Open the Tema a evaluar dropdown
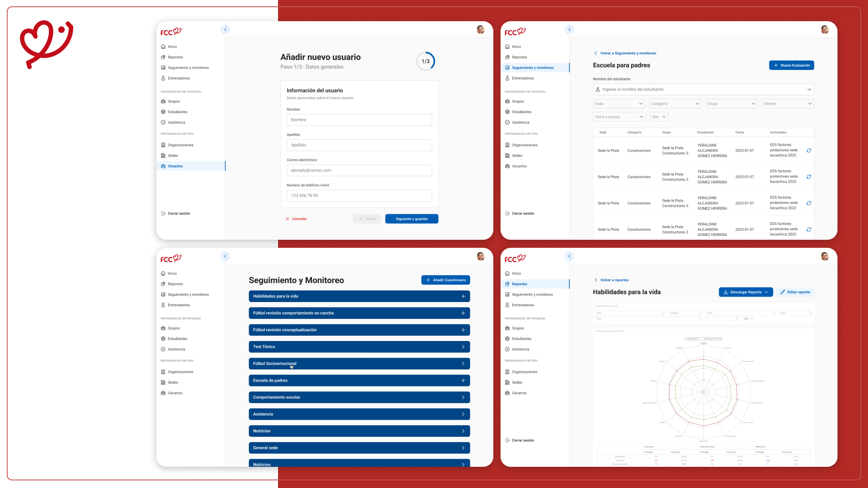The width and height of the screenshot is (868, 488). click(619, 117)
